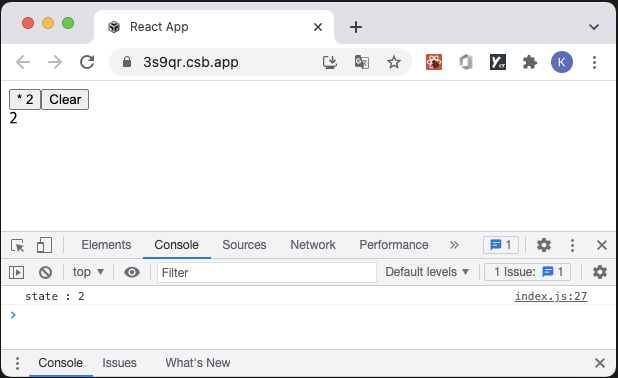Viewport: 618px width, 378px height.
Task: Click the 'state : 2' console log
Action: 54,296
